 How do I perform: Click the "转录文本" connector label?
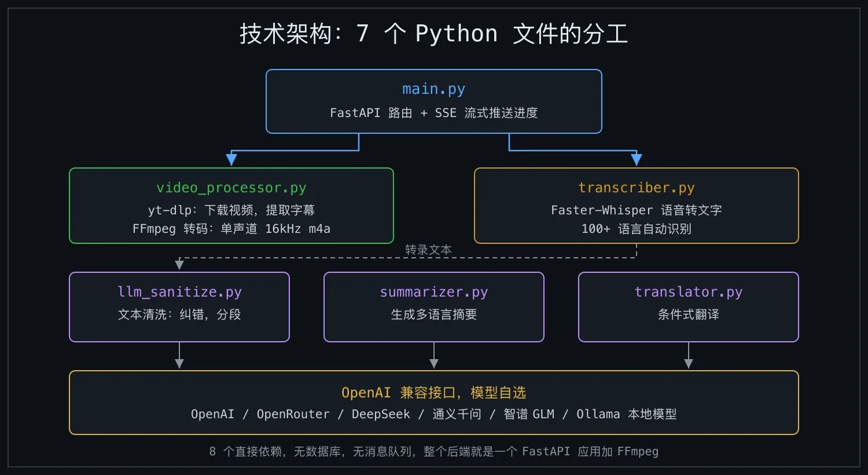428,250
